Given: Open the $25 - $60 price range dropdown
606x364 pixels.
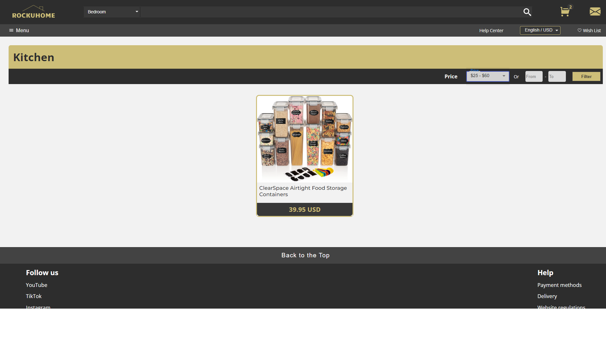Looking at the screenshot, I should tap(487, 76).
